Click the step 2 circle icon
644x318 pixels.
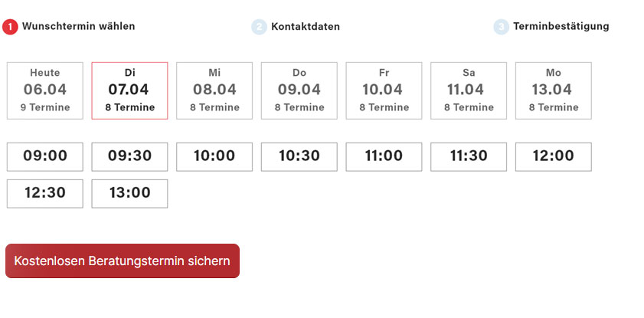click(x=259, y=27)
